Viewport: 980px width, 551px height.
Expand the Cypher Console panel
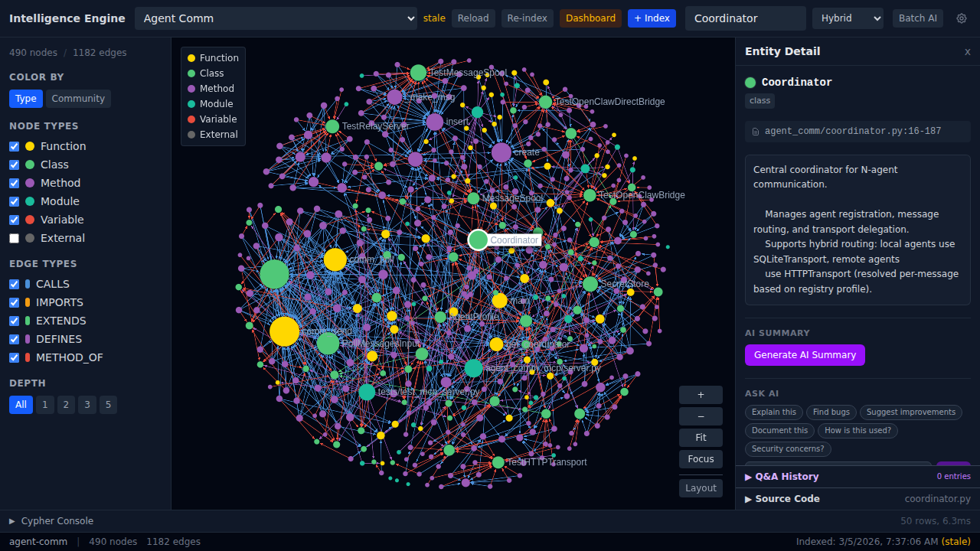[x=51, y=521]
